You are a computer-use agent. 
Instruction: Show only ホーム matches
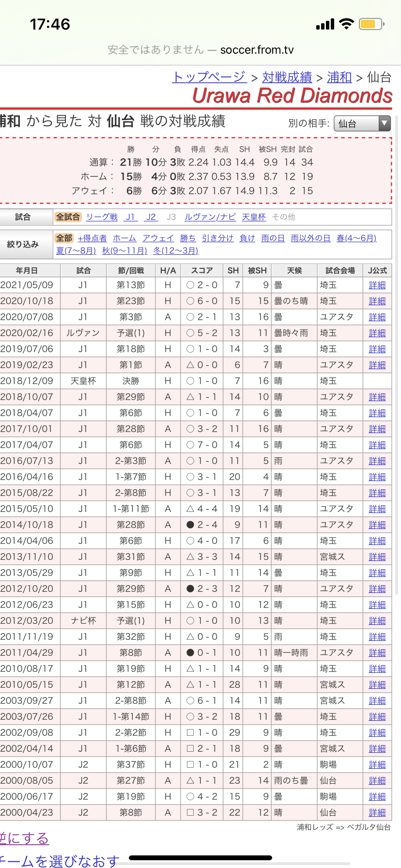124,238
